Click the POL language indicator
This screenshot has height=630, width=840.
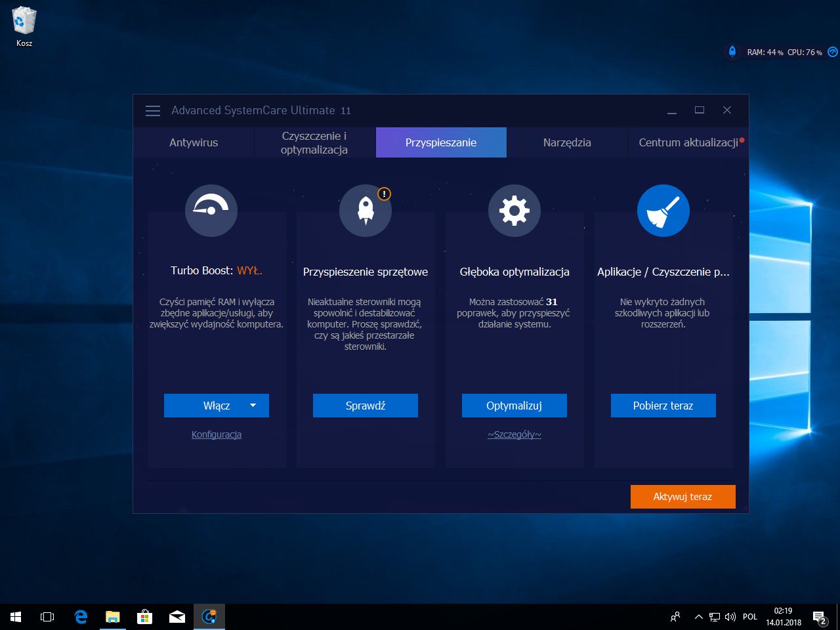point(750,617)
